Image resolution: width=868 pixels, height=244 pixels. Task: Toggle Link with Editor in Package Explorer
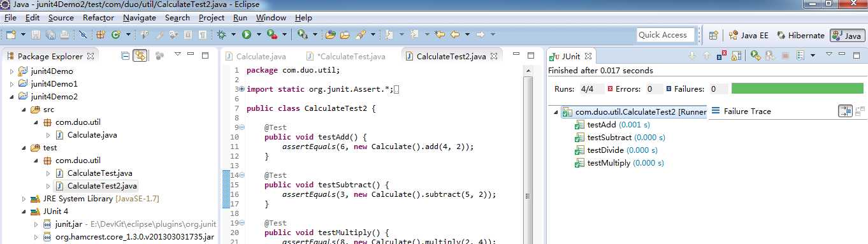coord(140,56)
